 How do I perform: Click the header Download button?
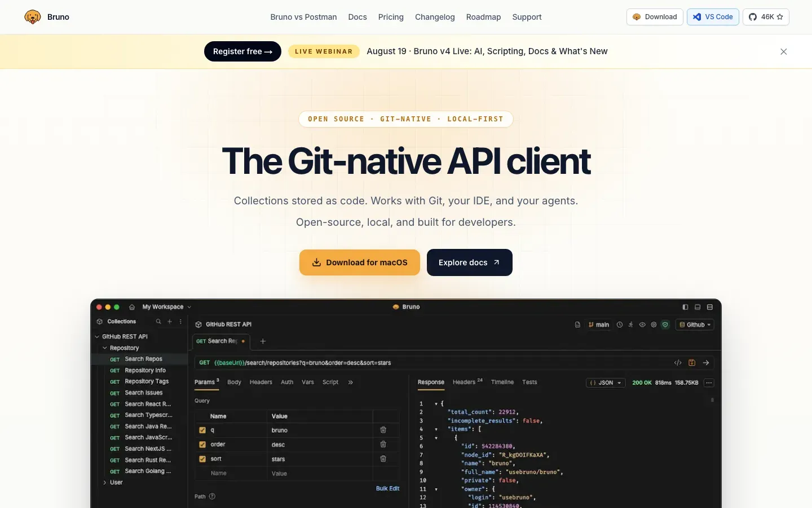pyautogui.click(x=655, y=17)
